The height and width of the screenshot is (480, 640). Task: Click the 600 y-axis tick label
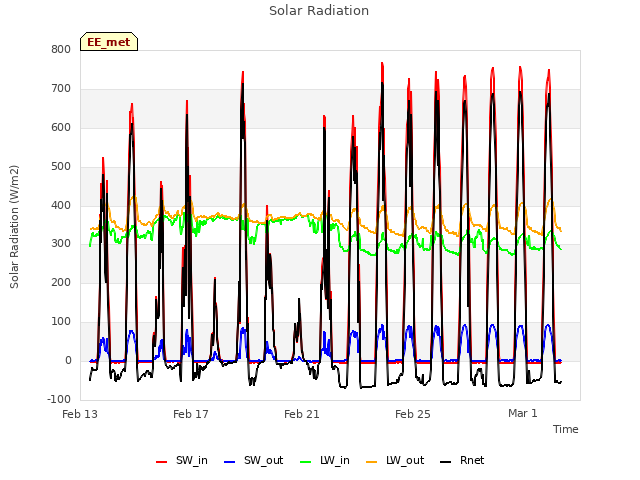61,127
